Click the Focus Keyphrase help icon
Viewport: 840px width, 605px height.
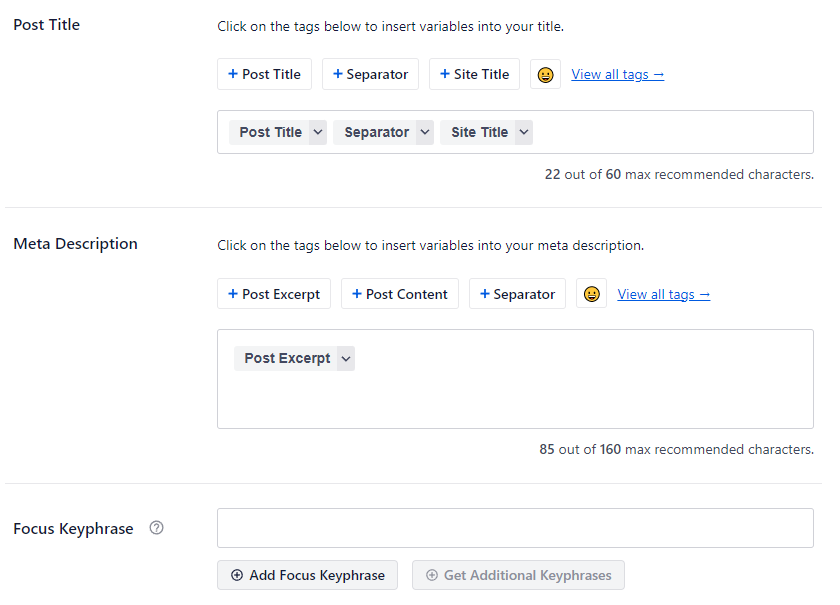coord(156,528)
